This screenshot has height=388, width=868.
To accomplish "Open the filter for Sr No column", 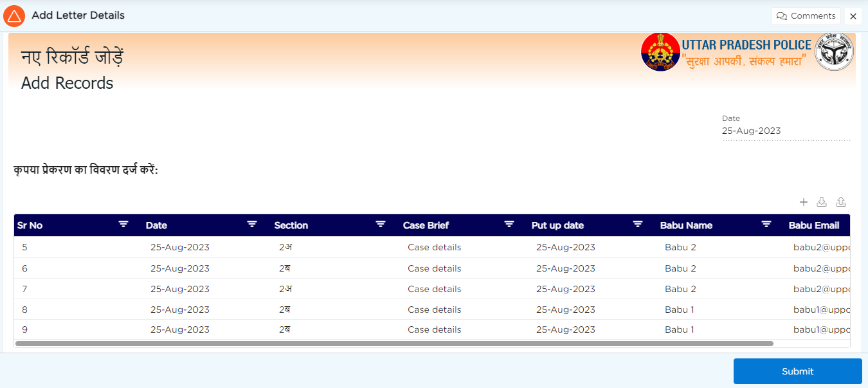I will tap(123, 225).
